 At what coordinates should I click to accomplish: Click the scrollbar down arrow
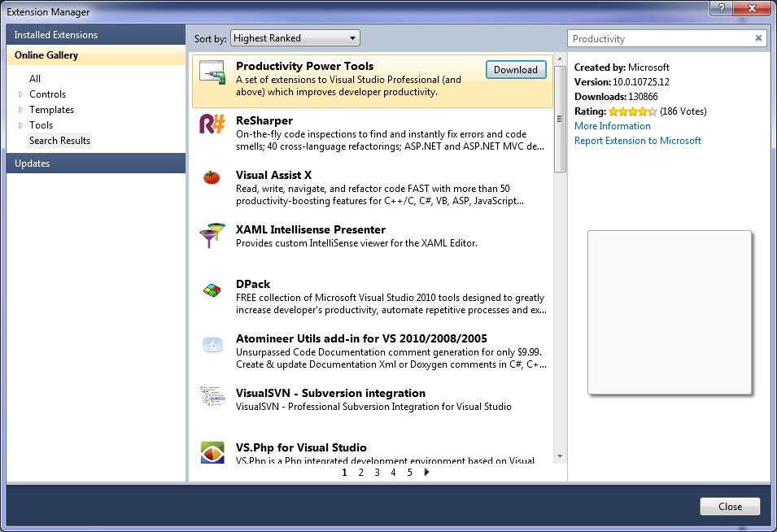[560, 456]
